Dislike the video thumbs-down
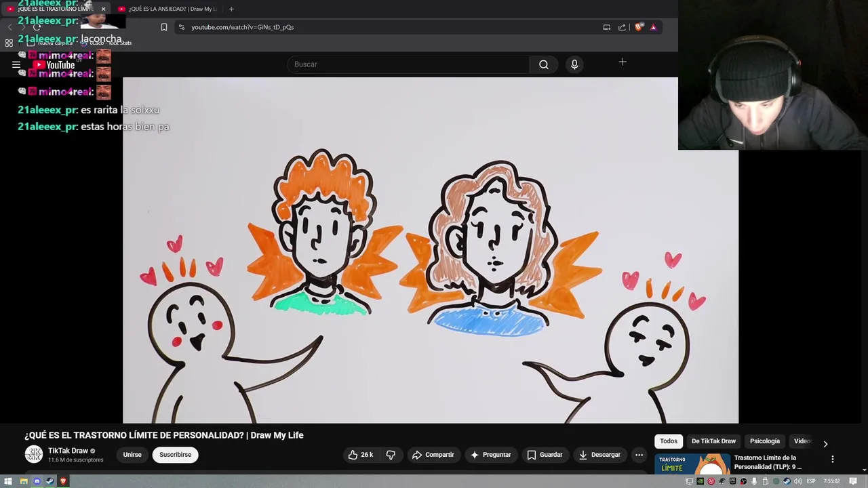Screen dimensions: 868x488 coord(391,455)
